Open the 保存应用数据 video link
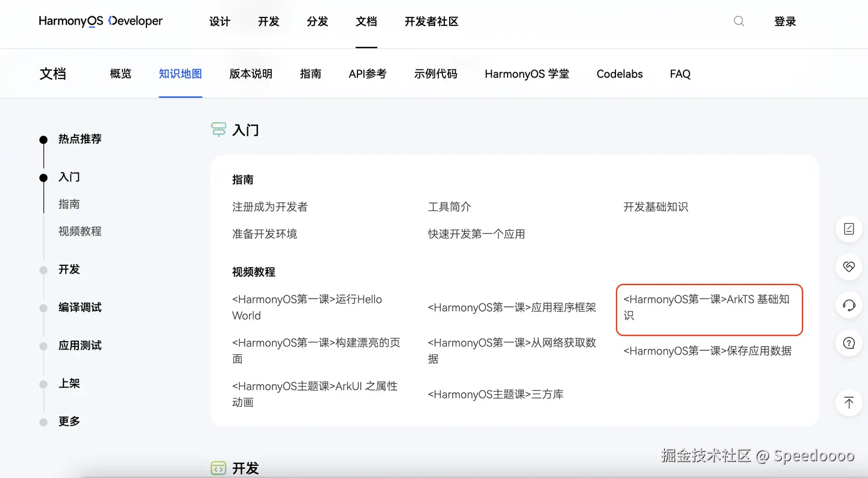This screenshot has height=478, width=868. (x=707, y=351)
